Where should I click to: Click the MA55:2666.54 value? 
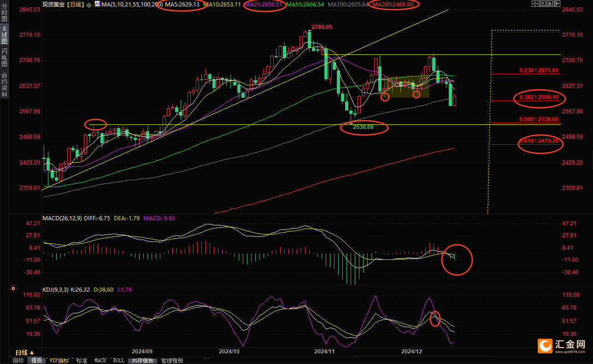[x=305, y=4]
